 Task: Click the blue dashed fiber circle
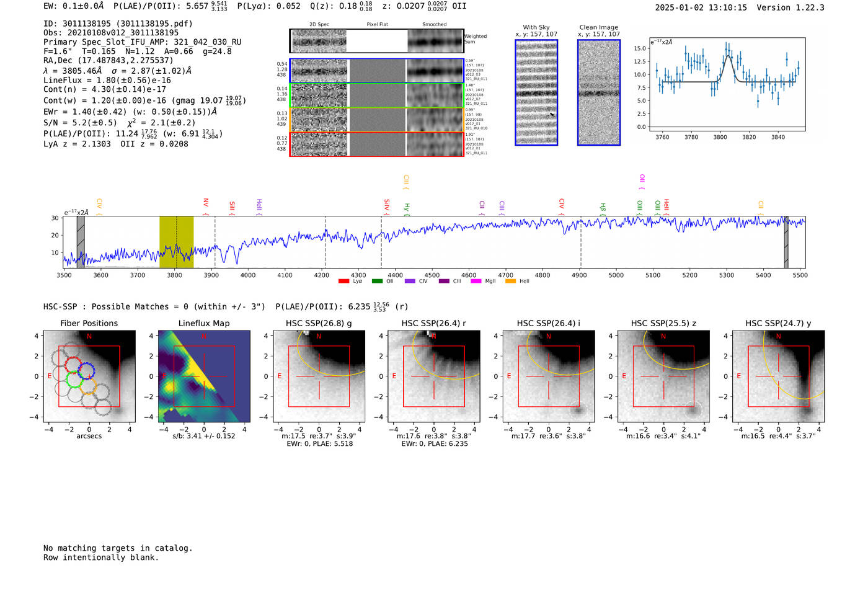86,371
